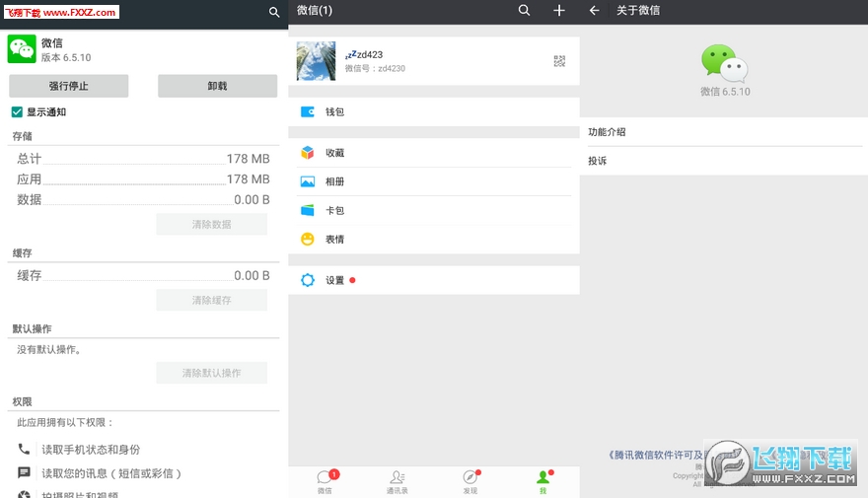
Task: Tap the wallet icon
Action: (x=307, y=111)
